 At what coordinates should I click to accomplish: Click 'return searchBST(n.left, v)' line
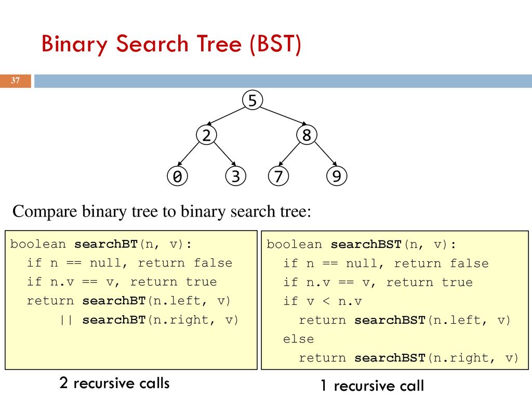point(405,320)
